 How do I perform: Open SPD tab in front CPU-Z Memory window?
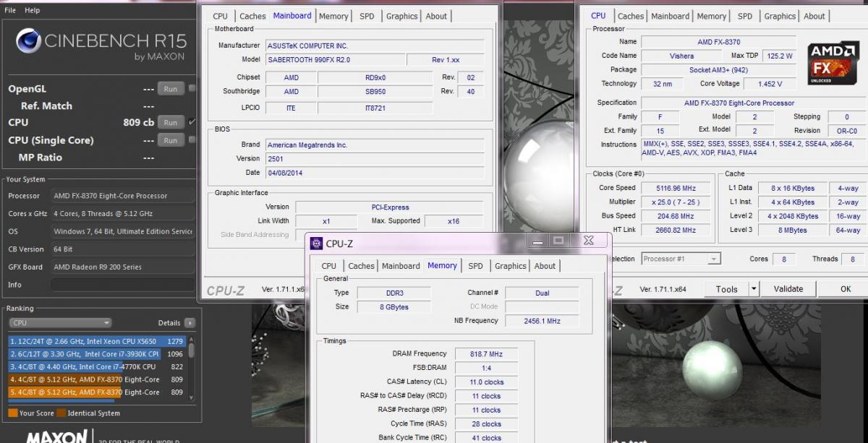pyautogui.click(x=475, y=266)
